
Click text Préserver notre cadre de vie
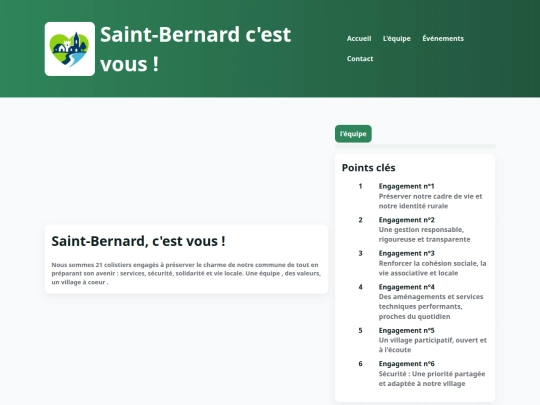pos(430,201)
